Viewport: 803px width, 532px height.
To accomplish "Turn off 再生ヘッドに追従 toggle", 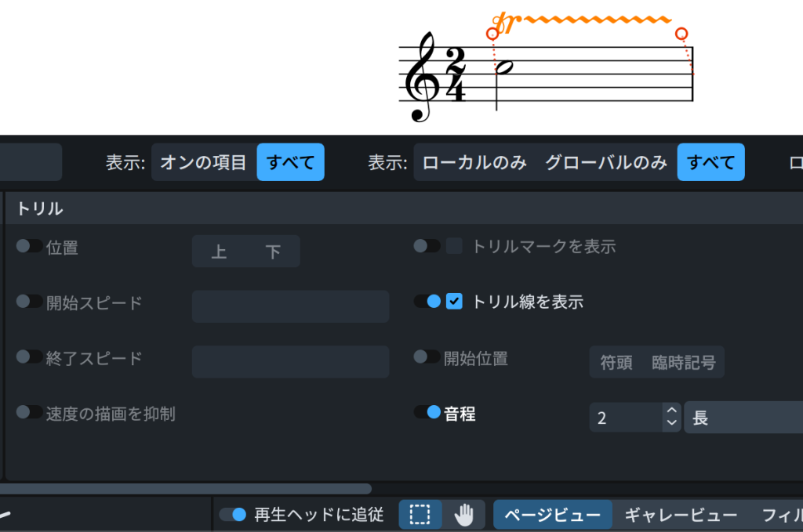I will 232,515.
